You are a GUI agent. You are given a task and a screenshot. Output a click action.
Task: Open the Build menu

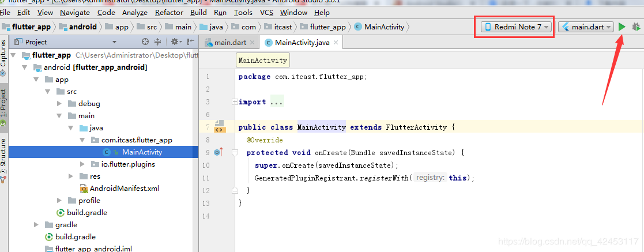coord(199,13)
